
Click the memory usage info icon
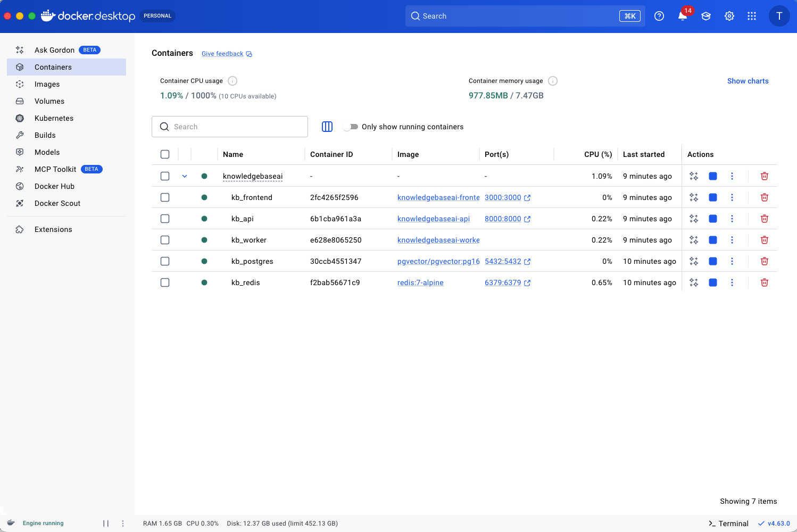[x=553, y=81]
